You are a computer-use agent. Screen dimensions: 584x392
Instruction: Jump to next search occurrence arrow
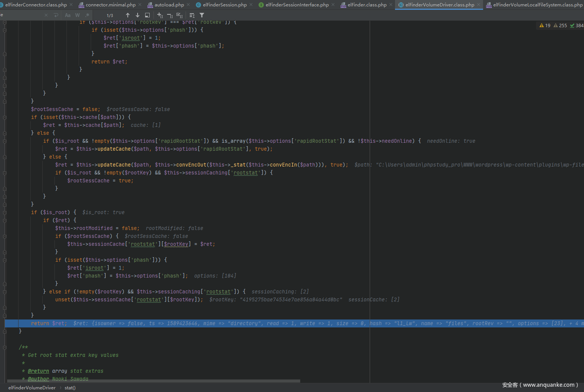point(138,15)
